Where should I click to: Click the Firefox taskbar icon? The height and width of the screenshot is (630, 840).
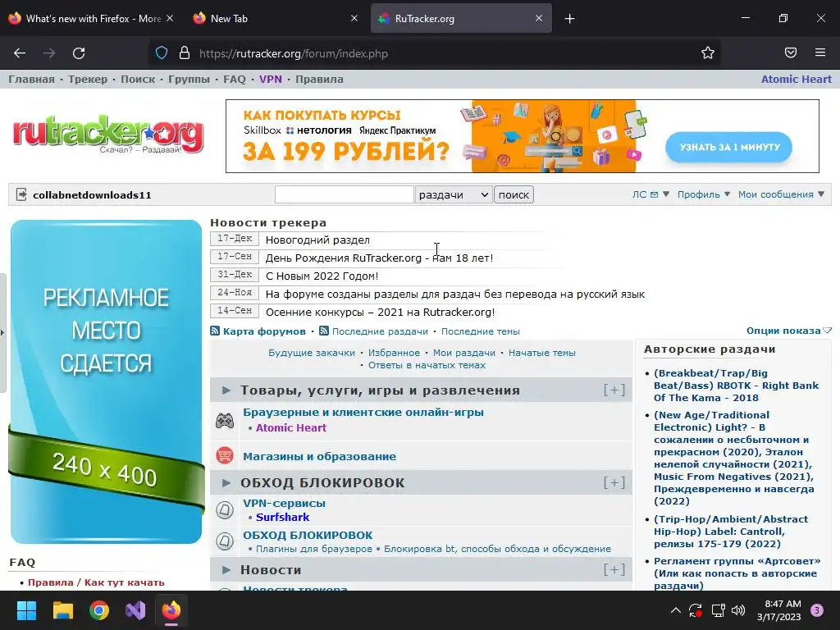(171, 610)
